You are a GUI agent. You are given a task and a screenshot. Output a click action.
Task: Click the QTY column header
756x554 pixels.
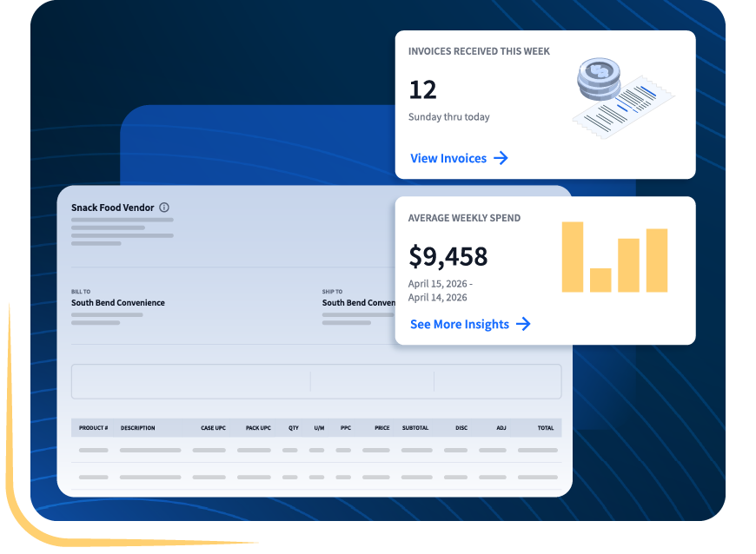[294, 428]
